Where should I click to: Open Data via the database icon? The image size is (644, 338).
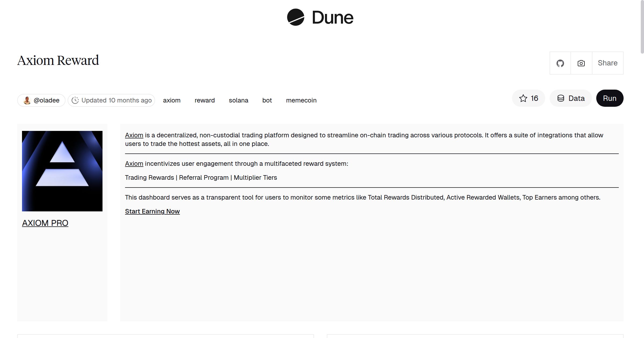[561, 98]
